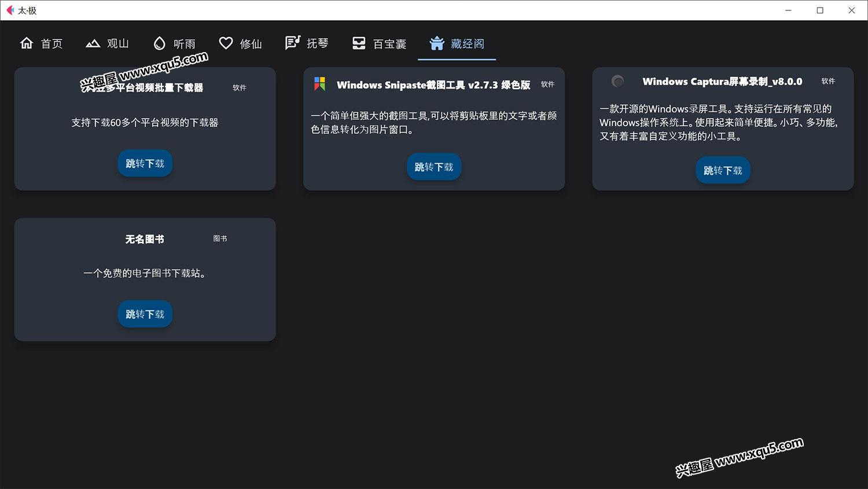Click the 多平台视频批量下载器 card title
This screenshot has height=489, width=868.
coord(145,88)
